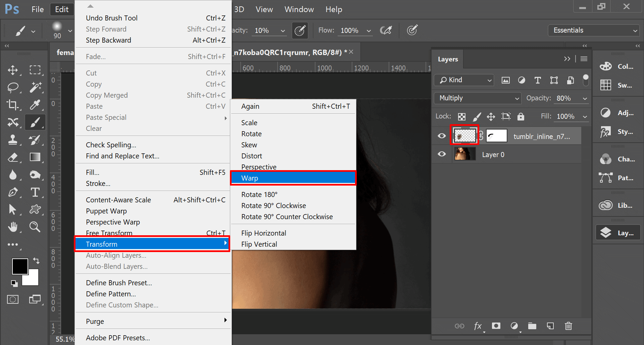Select the Pen tool

(x=13, y=192)
